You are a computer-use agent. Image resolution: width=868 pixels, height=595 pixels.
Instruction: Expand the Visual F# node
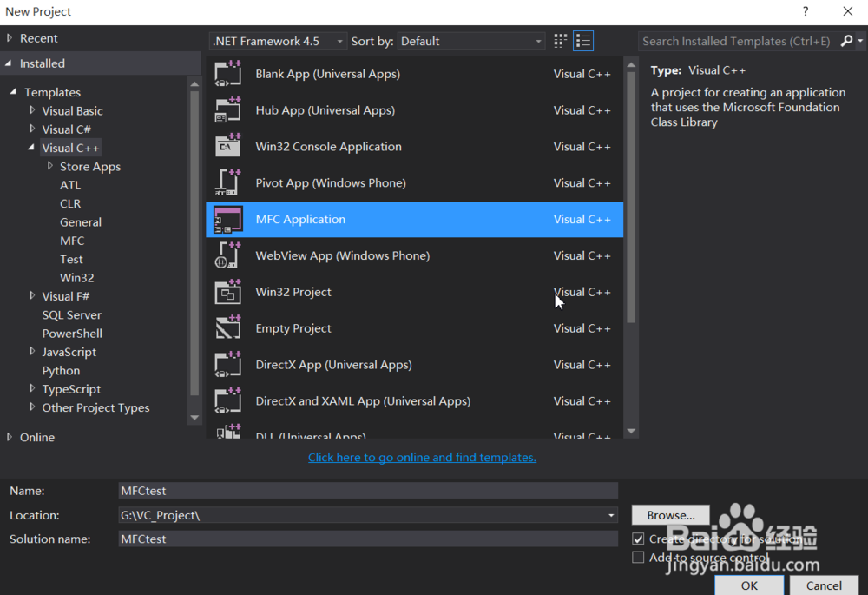pos(32,296)
